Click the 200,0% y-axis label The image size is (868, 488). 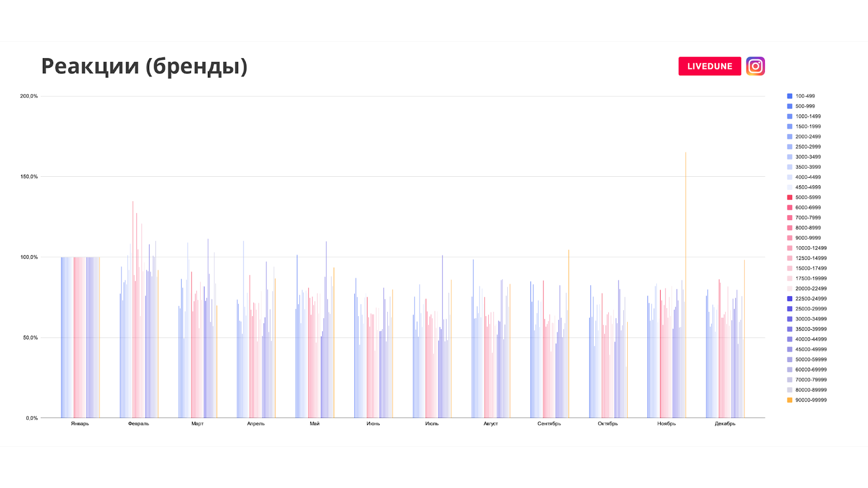[29, 96]
